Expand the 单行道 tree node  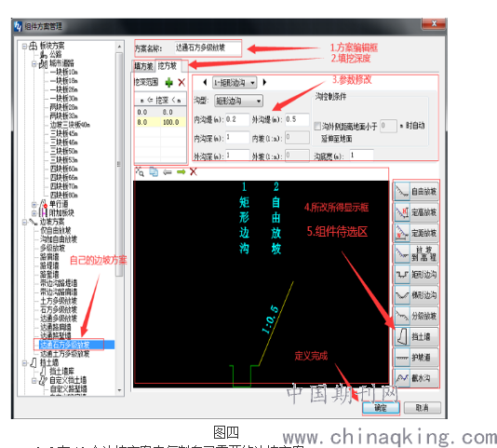pyautogui.click(x=34, y=204)
